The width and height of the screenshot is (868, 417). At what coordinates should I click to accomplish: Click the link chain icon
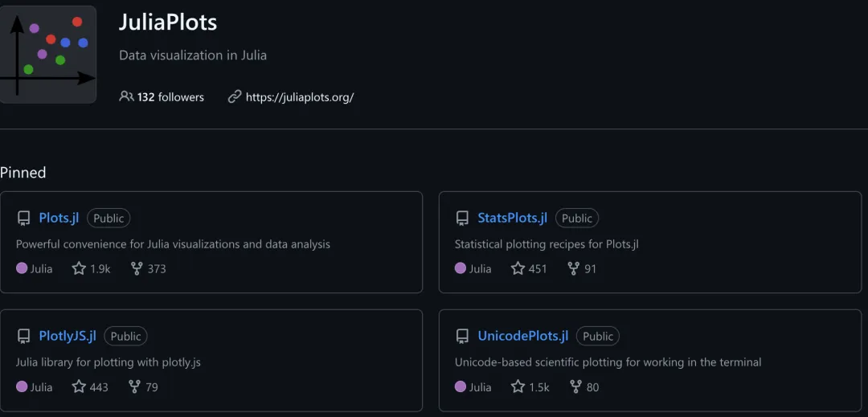click(x=235, y=96)
